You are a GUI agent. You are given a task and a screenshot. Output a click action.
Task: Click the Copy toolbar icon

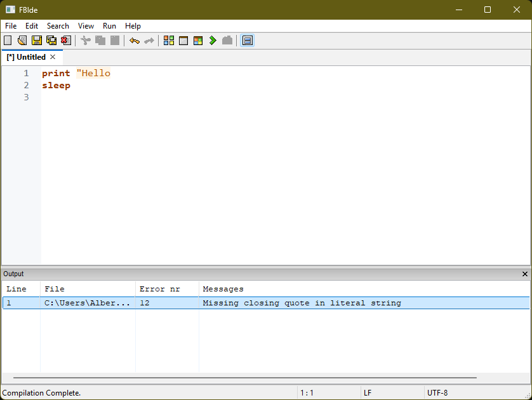point(100,41)
